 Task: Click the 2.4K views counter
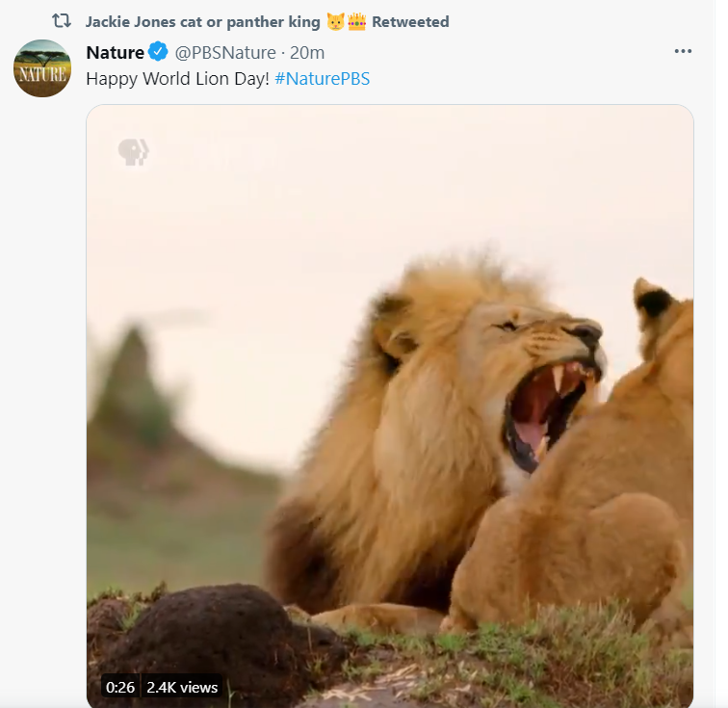[182, 687]
